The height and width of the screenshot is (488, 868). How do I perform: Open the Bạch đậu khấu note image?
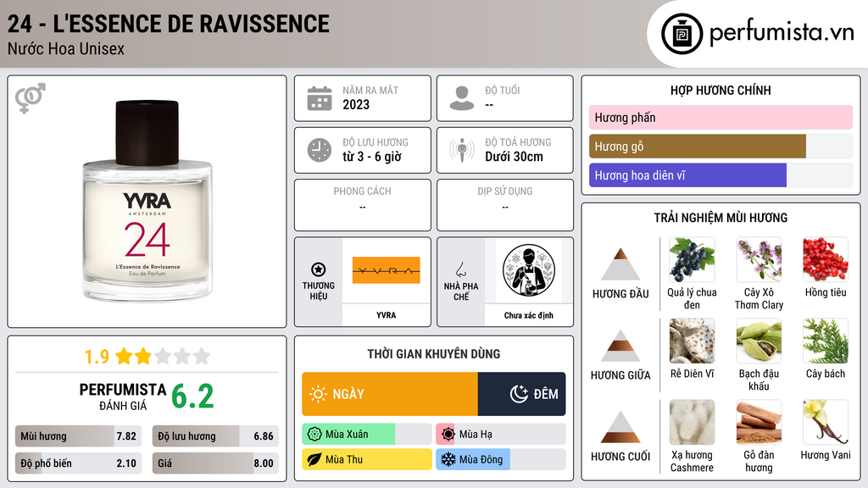(x=759, y=341)
